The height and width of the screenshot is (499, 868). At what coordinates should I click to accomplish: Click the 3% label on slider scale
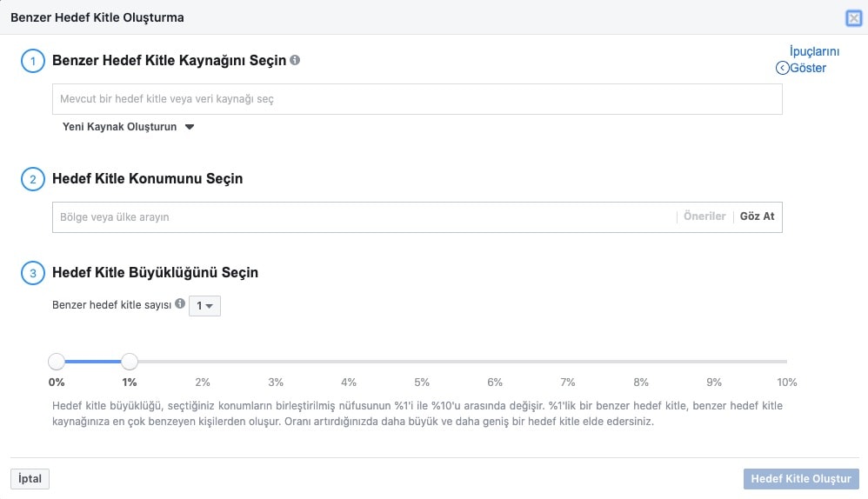pos(276,383)
